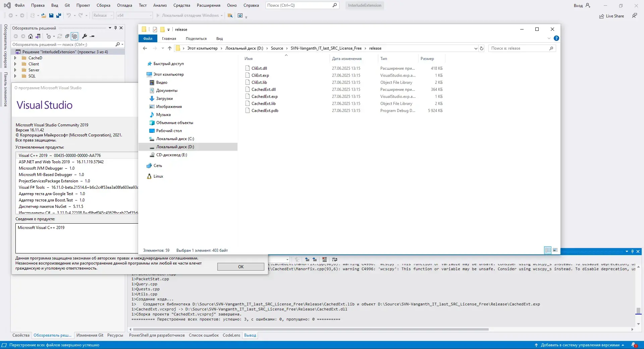This screenshot has height=349, width=644.
Task: Select Загрузки in Explorer navigation pane
Action: [164, 99]
